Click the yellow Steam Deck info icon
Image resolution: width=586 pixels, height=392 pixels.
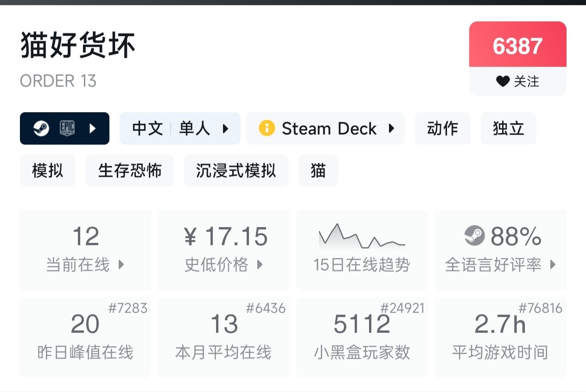tap(267, 128)
